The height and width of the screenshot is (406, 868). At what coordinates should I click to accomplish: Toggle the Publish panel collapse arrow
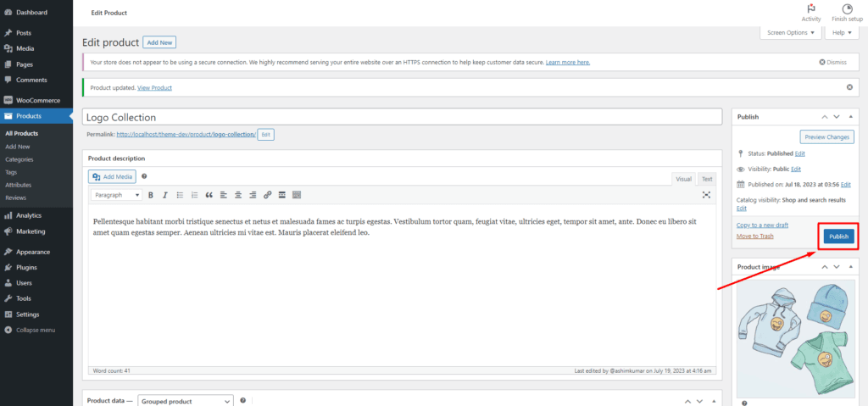pos(851,117)
